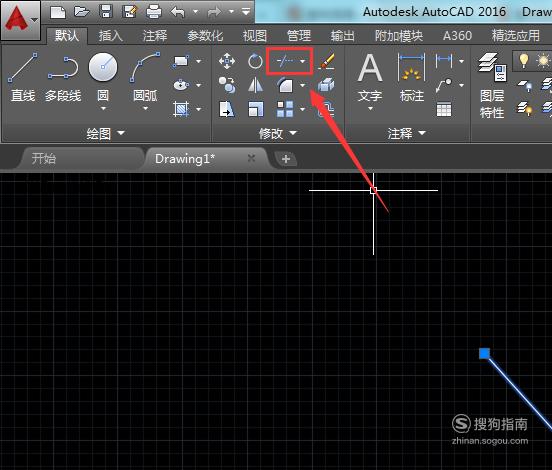
Task: Open the Linear dimension dropdown arrow
Action: click(461, 61)
